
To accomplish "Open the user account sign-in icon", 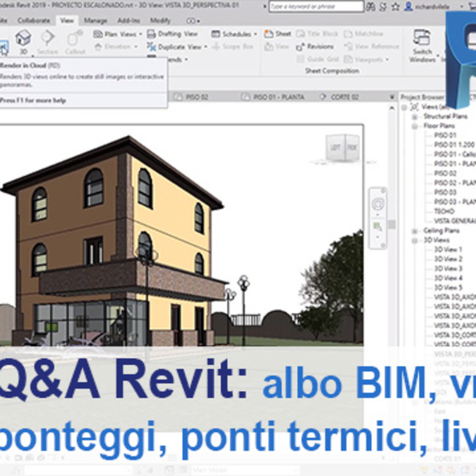I will pyautogui.click(x=409, y=7).
